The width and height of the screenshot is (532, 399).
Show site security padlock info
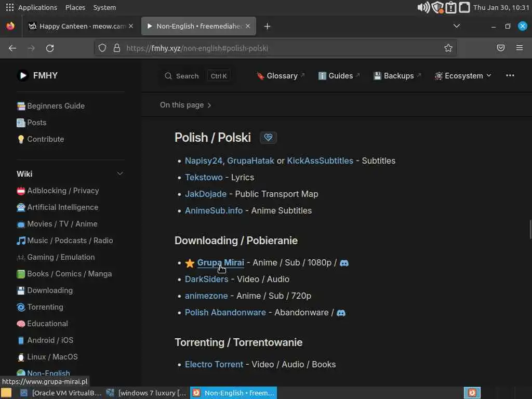pos(117,48)
